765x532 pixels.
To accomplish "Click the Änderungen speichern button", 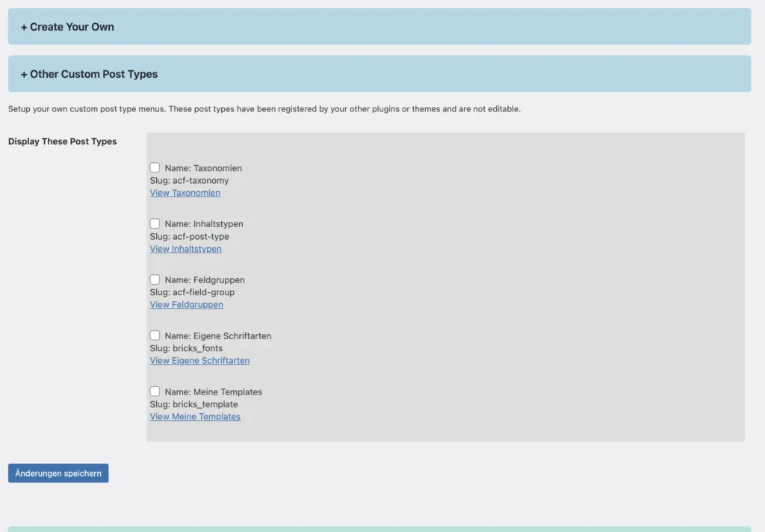I will (58, 472).
